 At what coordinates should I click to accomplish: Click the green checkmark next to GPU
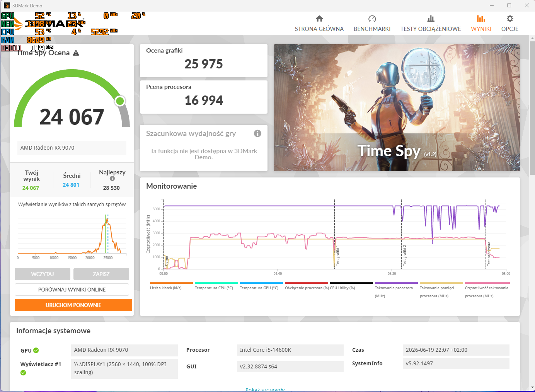[x=36, y=350]
